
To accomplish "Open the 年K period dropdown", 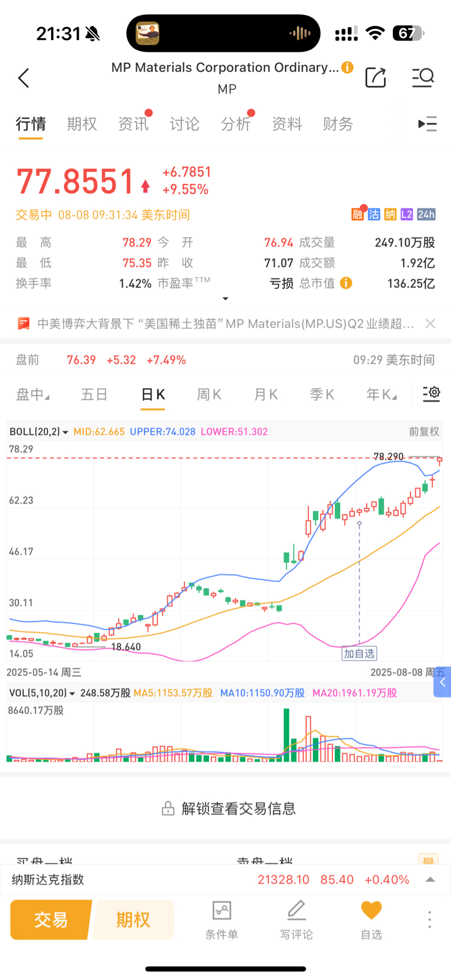I will tap(381, 394).
